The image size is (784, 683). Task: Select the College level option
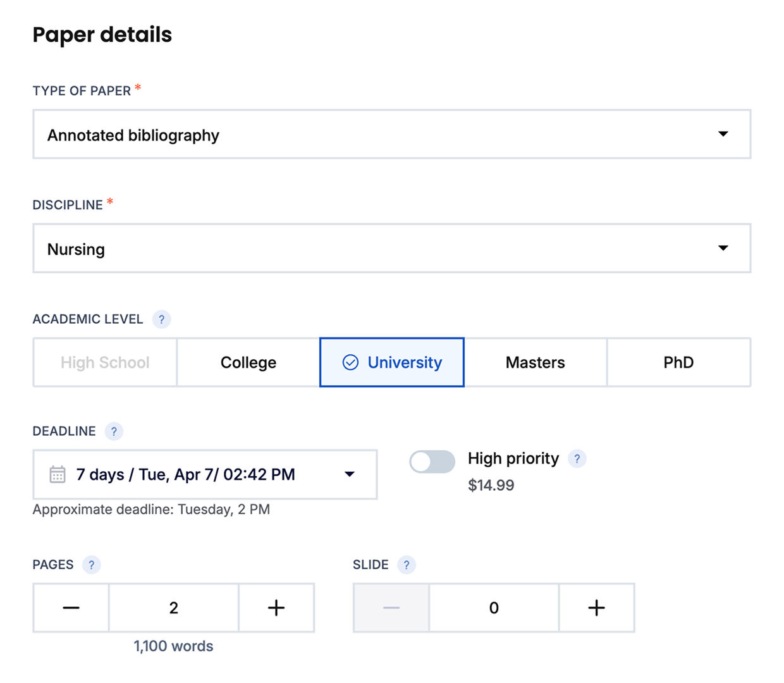248,362
